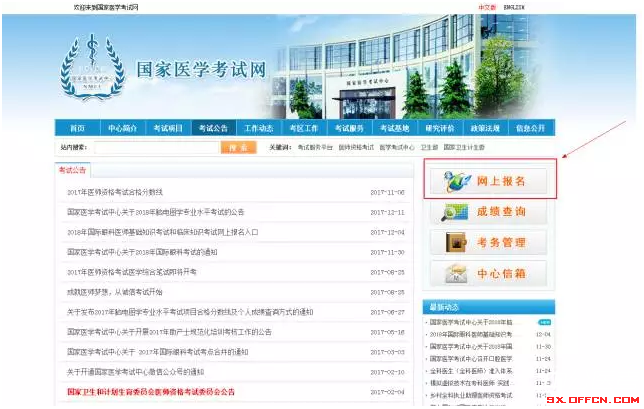Image resolution: width=644 pixels, height=409 pixels.
Task: Click the 网上报名 globe icon
Action: (456, 181)
